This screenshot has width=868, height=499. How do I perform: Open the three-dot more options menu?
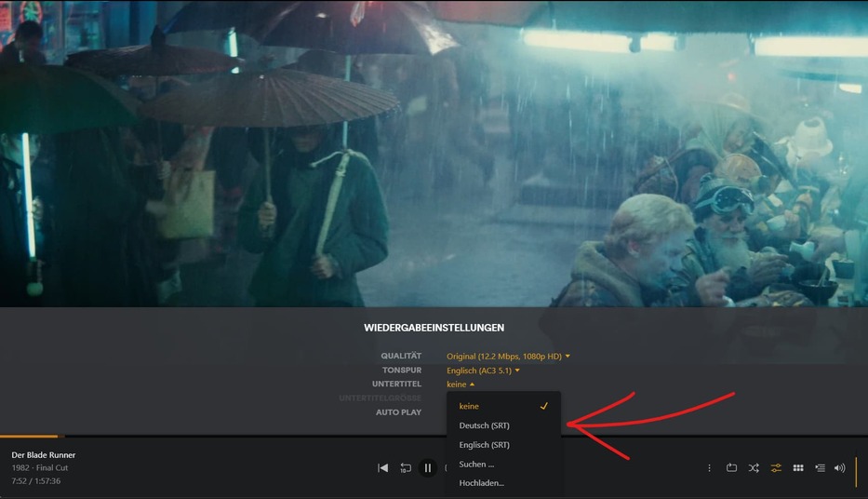click(709, 468)
